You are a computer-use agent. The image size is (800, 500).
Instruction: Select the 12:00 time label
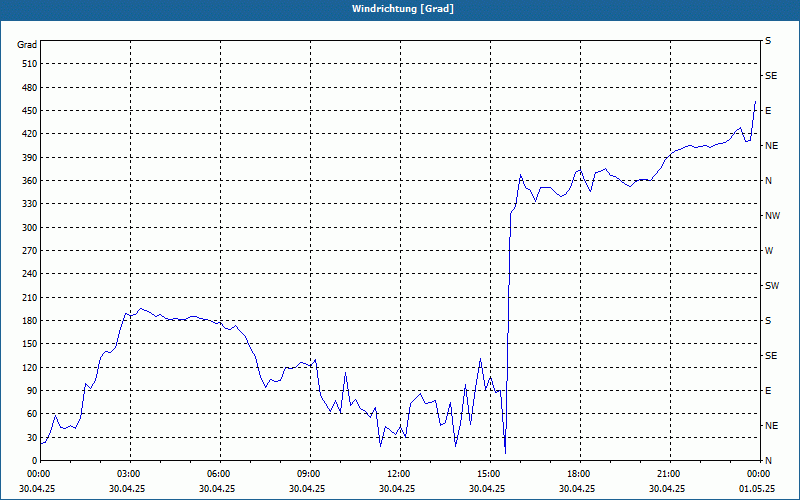pyautogui.click(x=397, y=474)
